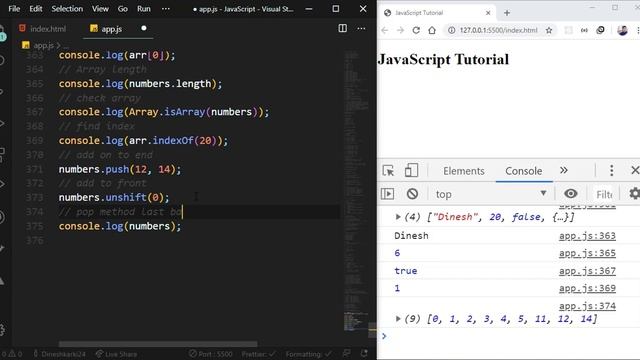Click the split editor icon in VS Code
This screenshot has height=360, width=640.
342,28
